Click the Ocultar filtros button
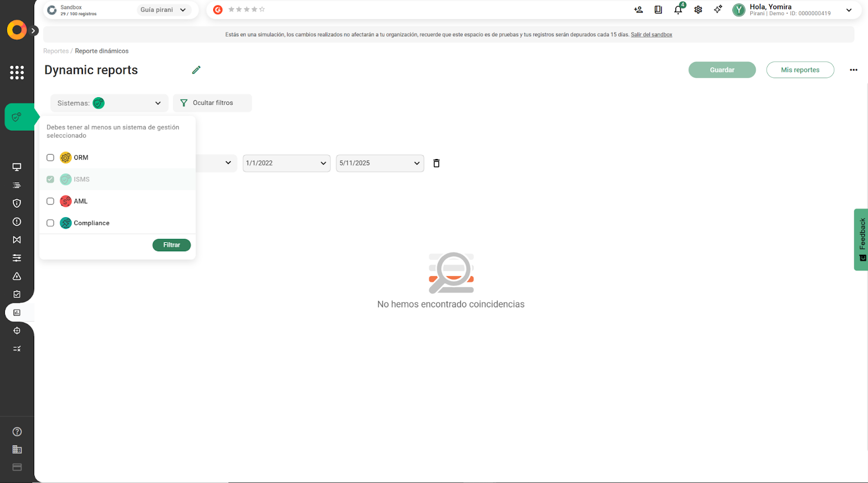The height and width of the screenshot is (483, 868). tap(212, 103)
